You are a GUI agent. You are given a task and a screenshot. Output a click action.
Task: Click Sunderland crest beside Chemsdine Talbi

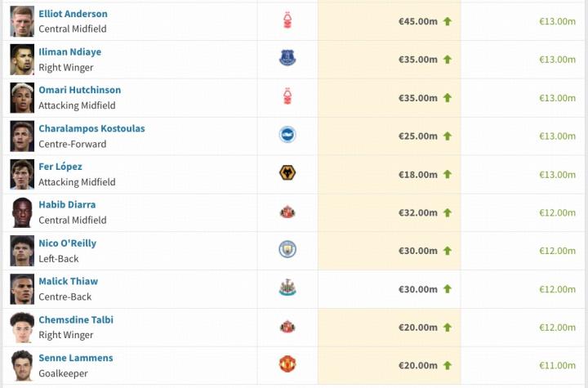(287, 326)
